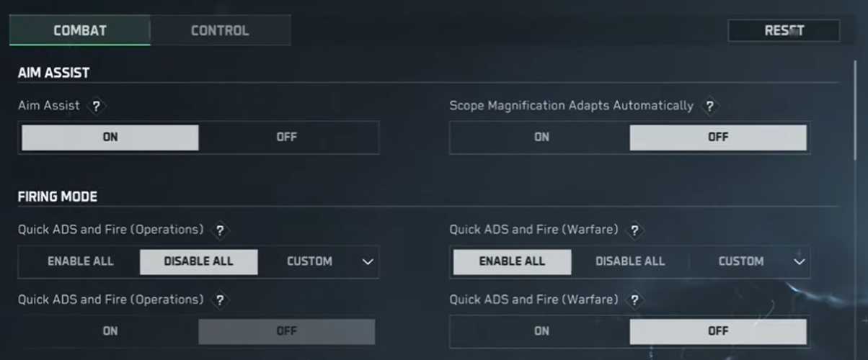Click help icon beside upper Quick ADS (Operations) label
This screenshot has width=868, height=360.
pyautogui.click(x=220, y=230)
